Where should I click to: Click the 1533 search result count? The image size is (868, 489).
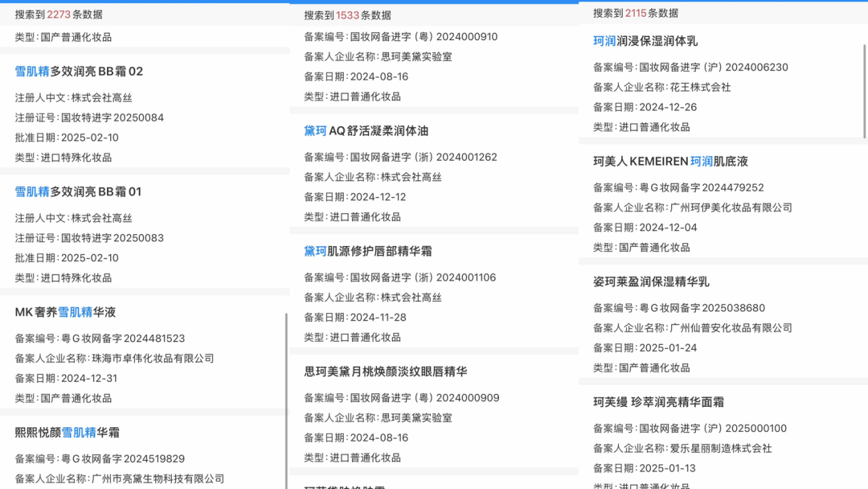pos(348,15)
